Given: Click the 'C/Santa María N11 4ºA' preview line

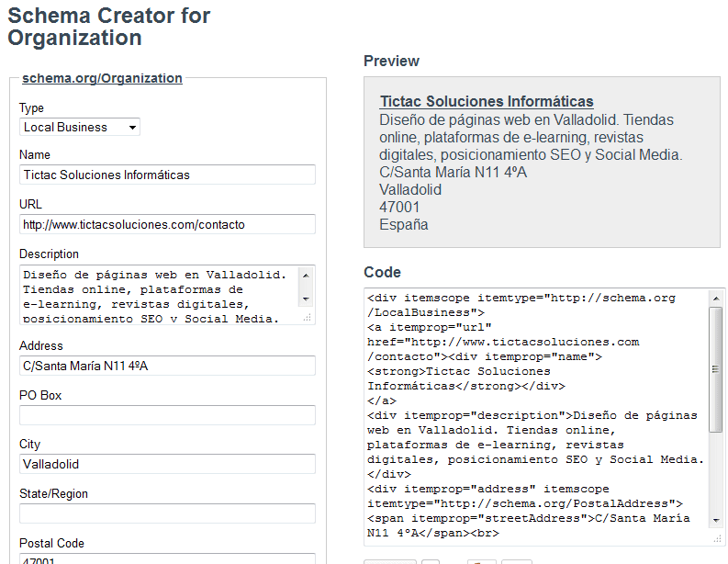Looking at the screenshot, I should coord(454,173).
